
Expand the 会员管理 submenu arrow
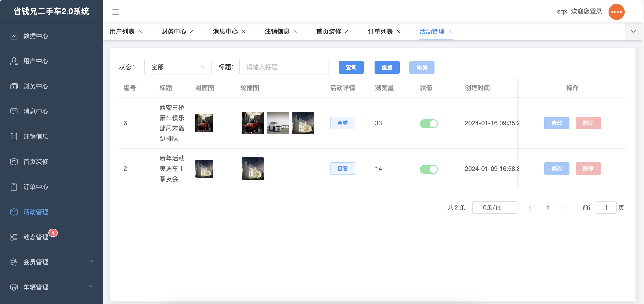91,261
